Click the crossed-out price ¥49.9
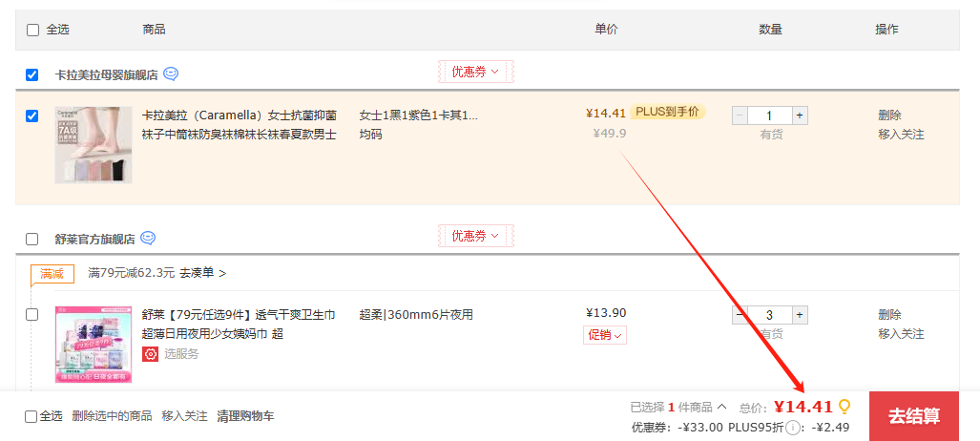980x441 pixels. [610, 134]
